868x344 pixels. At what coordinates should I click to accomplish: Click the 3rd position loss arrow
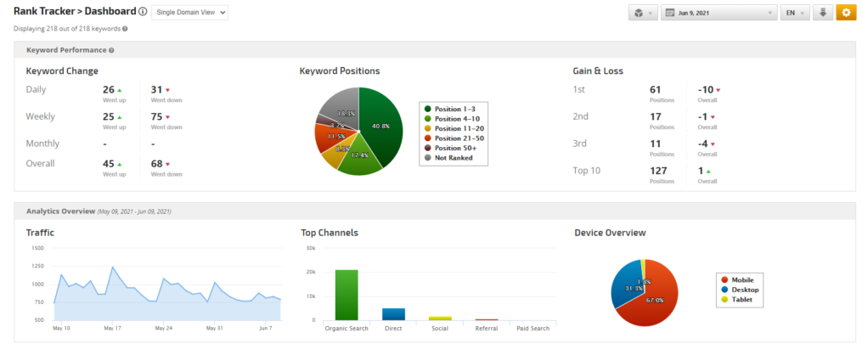(713, 144)
